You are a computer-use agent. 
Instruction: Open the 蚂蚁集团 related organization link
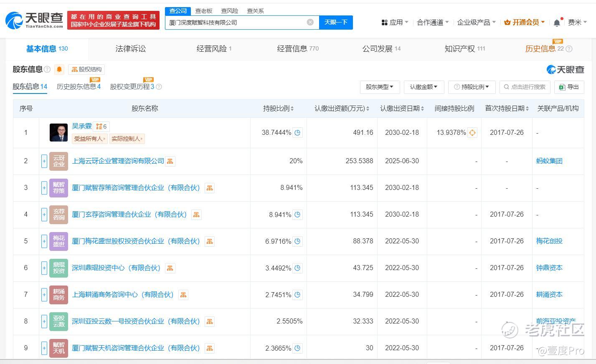coord(549,161)
